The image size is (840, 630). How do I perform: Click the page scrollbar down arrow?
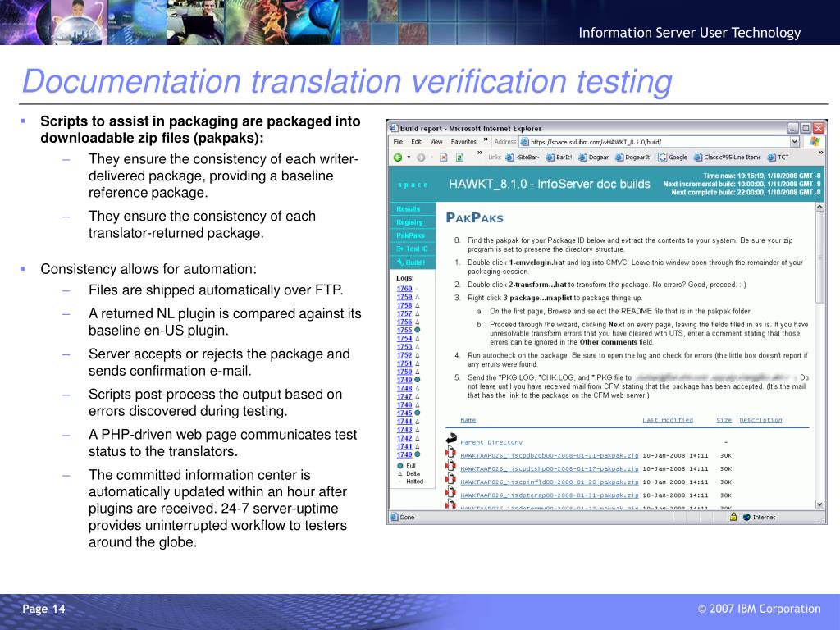tap(819, 504)
